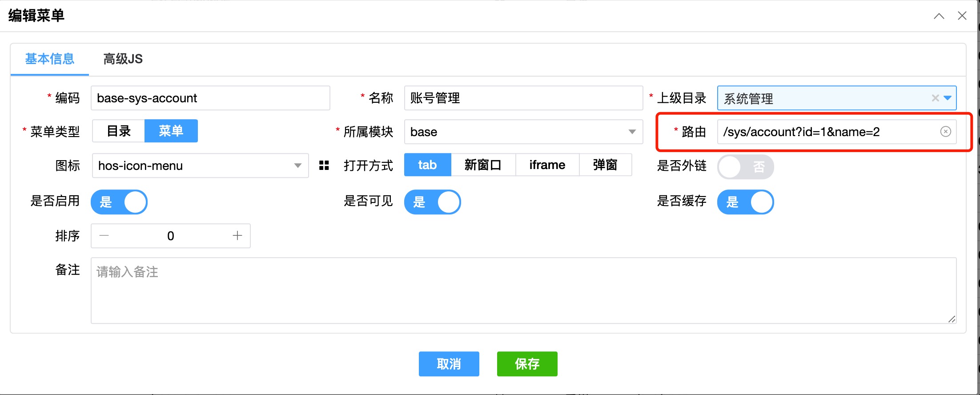Screen dimensions: 980x395
Task: Clear the 路由 field with the circled X
Action: 946,132
